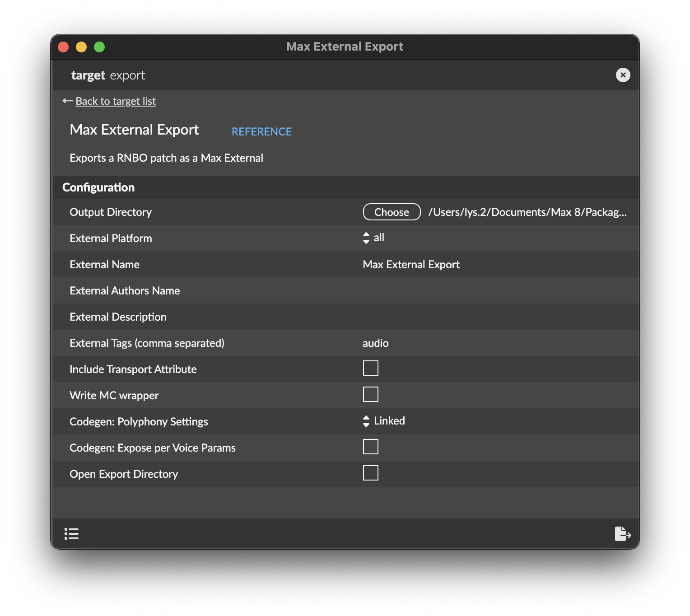Click the output directory path text
Screen dimensions: 690x616
click(x=527, y=212)
